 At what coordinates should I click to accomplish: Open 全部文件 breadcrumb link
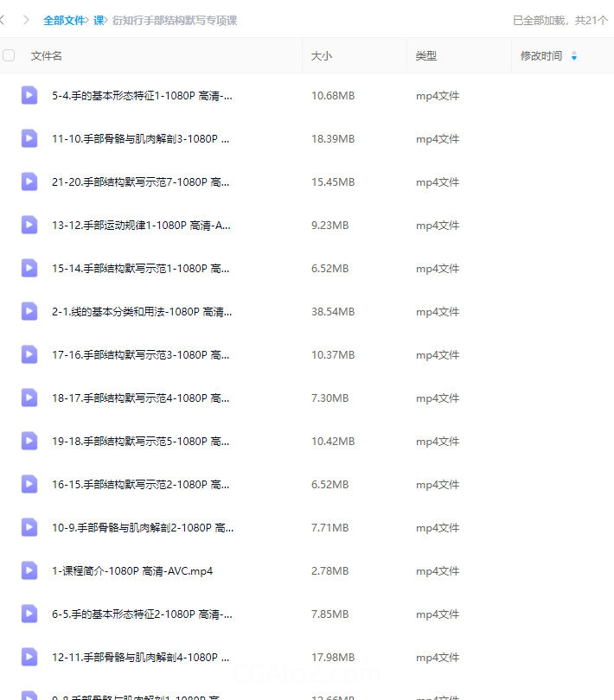64,20
